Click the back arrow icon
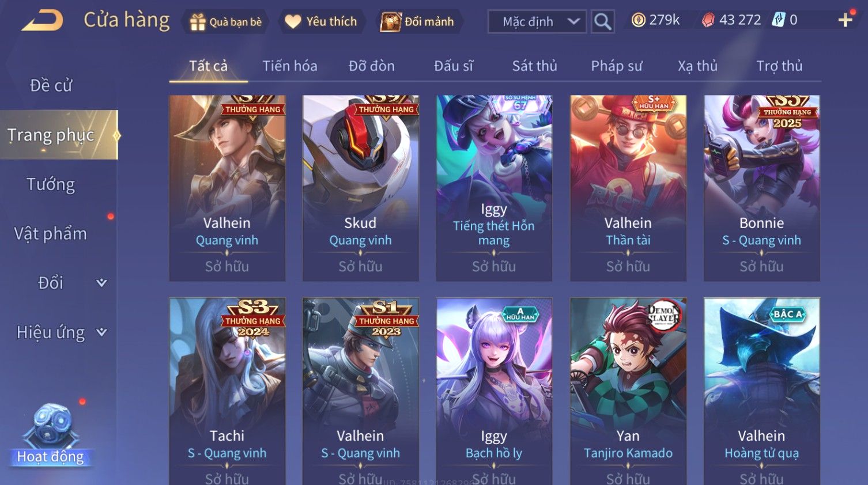Screen dimensions: 868x485 pyautogui.click(x=43, y=21)
